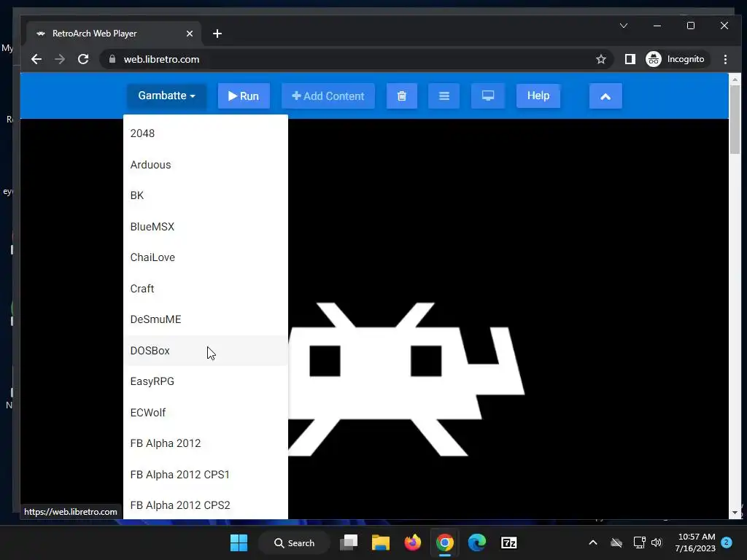Choose Craft in the core list

point(205,289)
